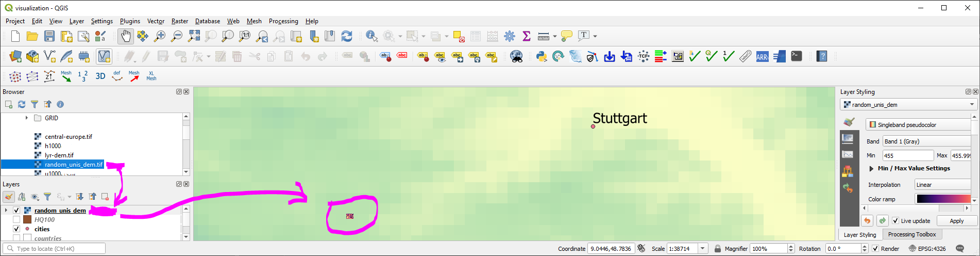
Task: Open the Processing Toolbox gear icon
Action: 510,36
